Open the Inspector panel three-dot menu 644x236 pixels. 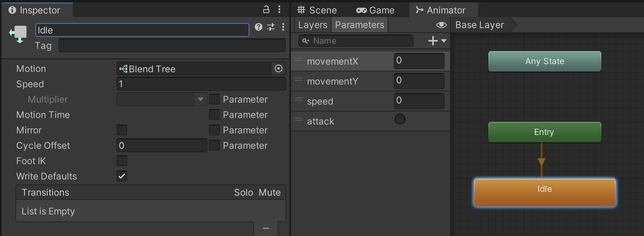(279, 9)
